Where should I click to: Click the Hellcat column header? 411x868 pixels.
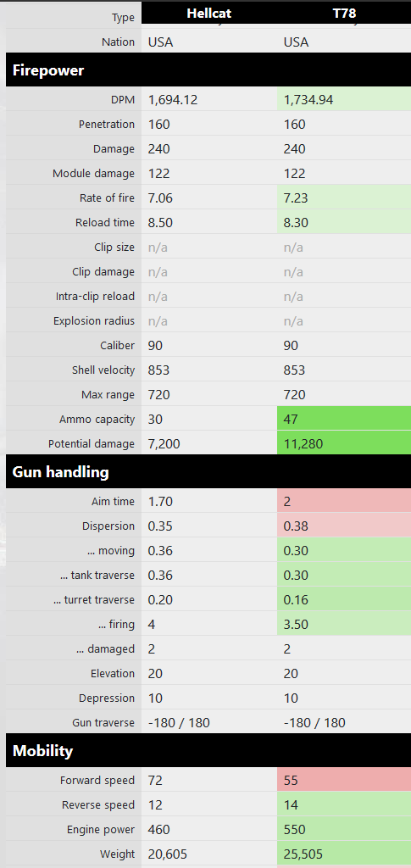pyautogui.click(x=209, y=14)
